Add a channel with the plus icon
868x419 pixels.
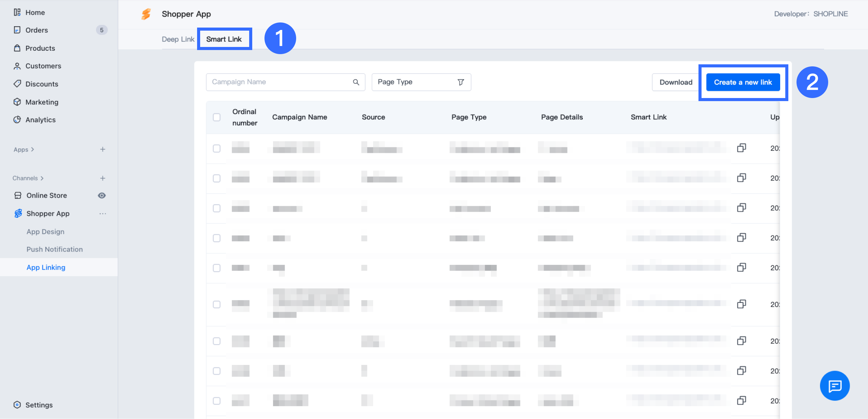(102, 178)
